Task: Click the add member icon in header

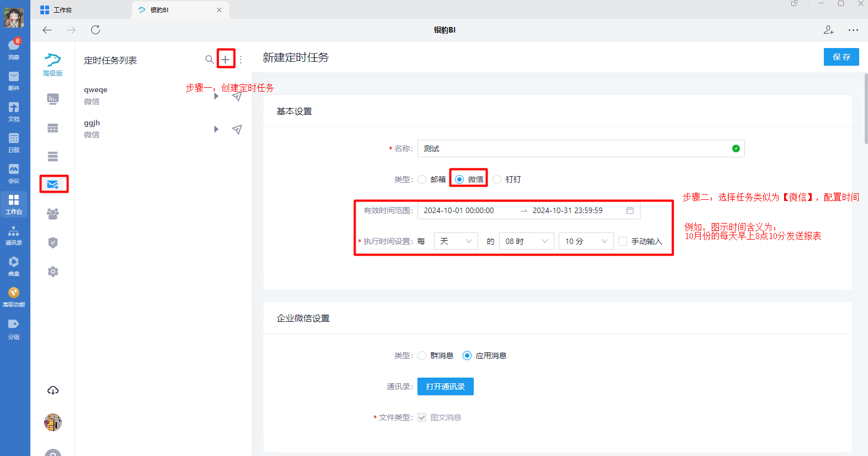Action: [x=829, y=30]
